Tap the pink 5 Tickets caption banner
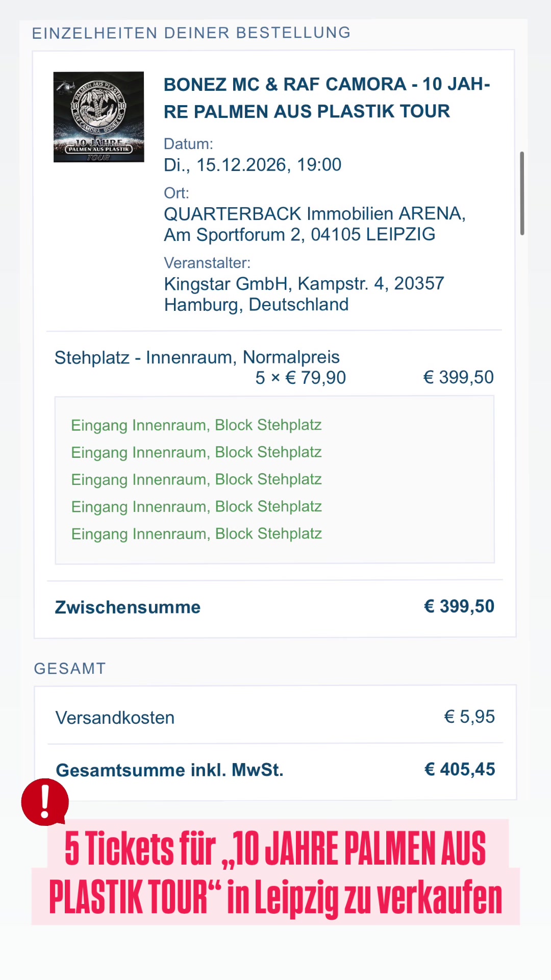This screenshot has width=551, height=980. click(275, 872)
